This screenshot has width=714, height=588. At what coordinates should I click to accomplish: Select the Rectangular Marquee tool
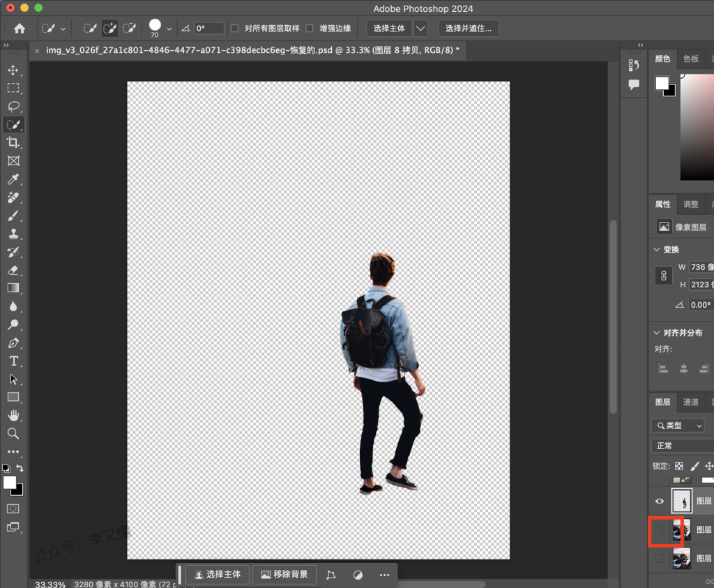pos(13,88)
